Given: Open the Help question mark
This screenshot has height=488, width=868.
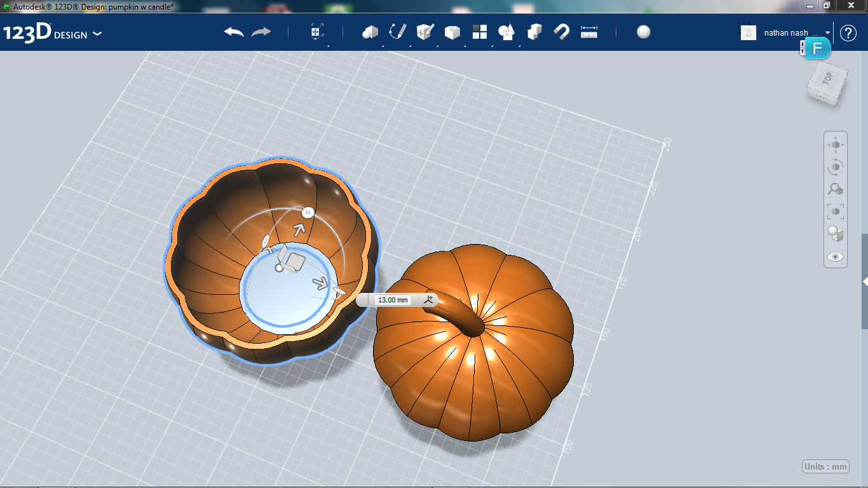Looking at the screenshot, I should tap(848, 32).
